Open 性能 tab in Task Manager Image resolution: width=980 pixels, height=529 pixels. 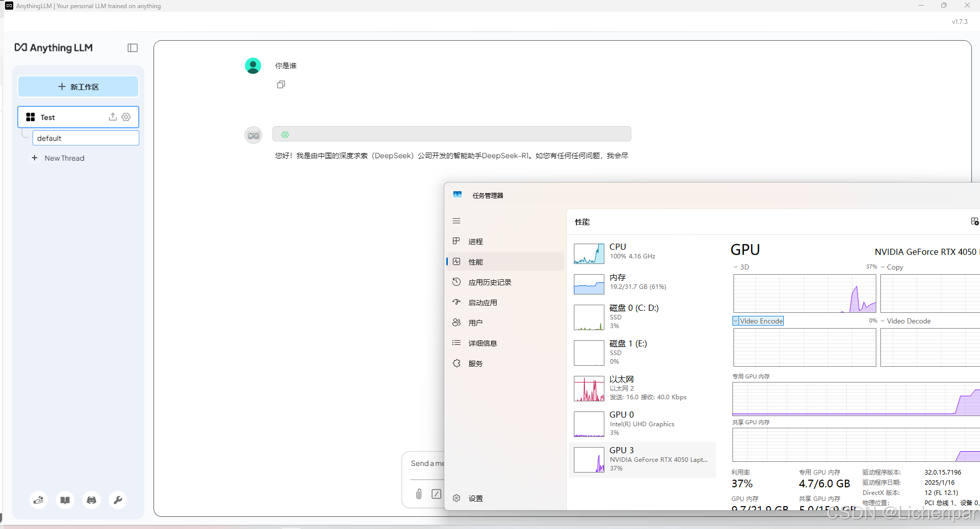click(x=505, y=261)
